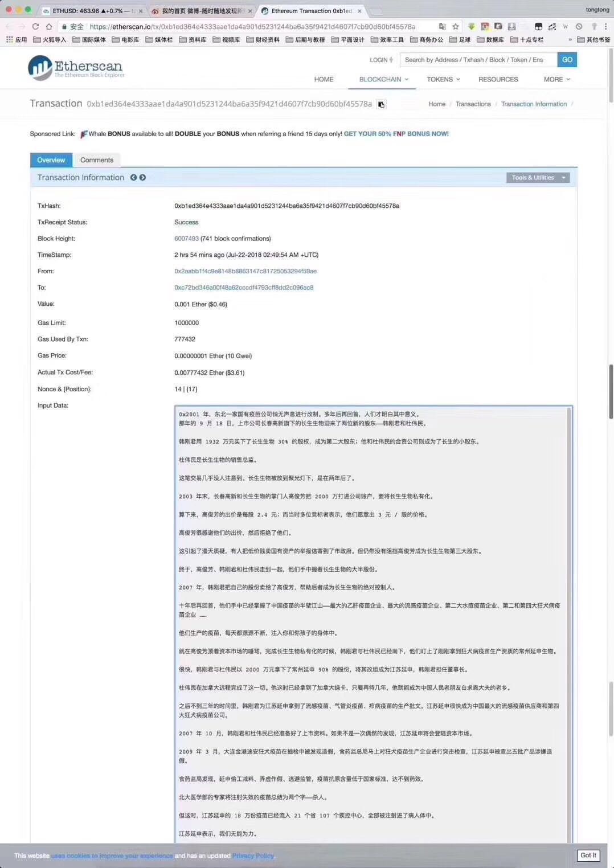The image size is (614, 868).
Task: Click LOGIN link
Action: click(x=381, y=60)
